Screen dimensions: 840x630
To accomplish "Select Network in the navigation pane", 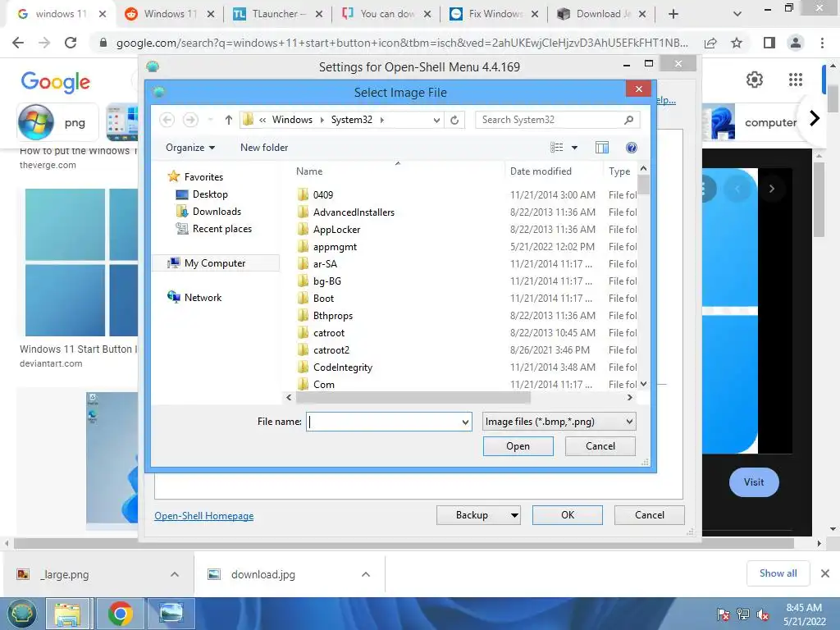I will 203,297.
